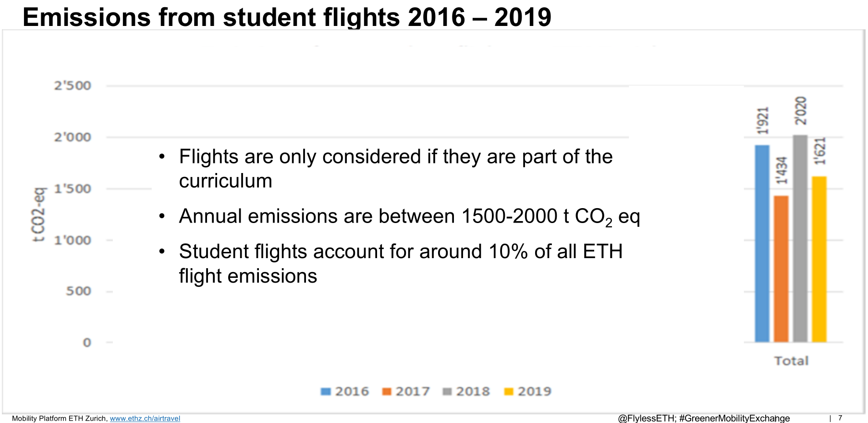Click the Annual emissions bullet text
This screenshot has height=423, width=868.
pos(409,217)
